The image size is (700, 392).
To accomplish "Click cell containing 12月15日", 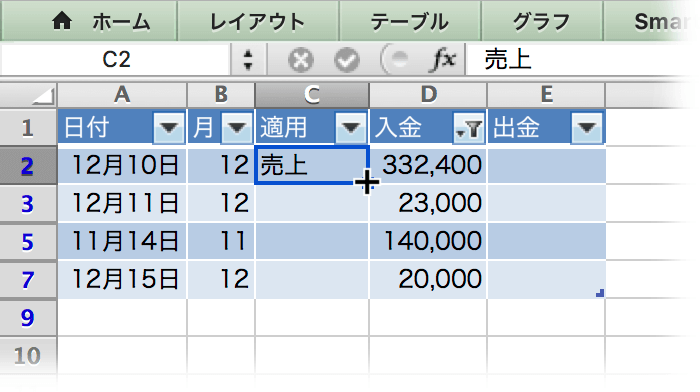I will click(x=122, y=279).
